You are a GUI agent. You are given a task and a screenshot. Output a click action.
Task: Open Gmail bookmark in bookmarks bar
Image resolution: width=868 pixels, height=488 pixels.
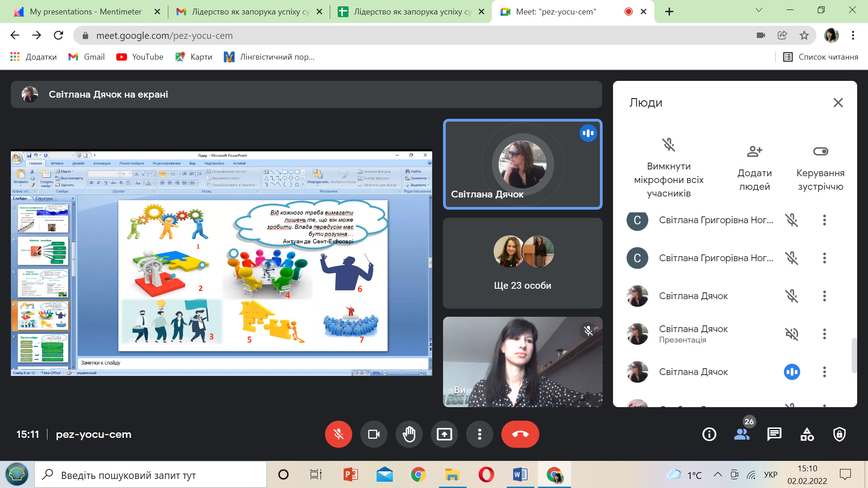[x=86, y=57]
